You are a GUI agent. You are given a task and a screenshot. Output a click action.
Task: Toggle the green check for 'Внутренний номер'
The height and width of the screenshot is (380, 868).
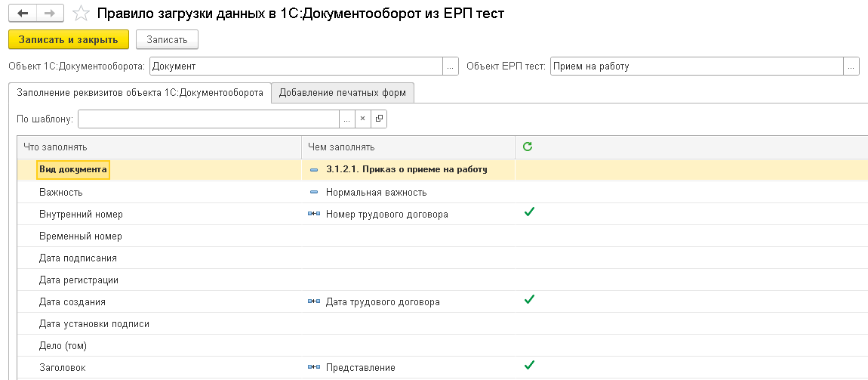click(x=529, y=213)
